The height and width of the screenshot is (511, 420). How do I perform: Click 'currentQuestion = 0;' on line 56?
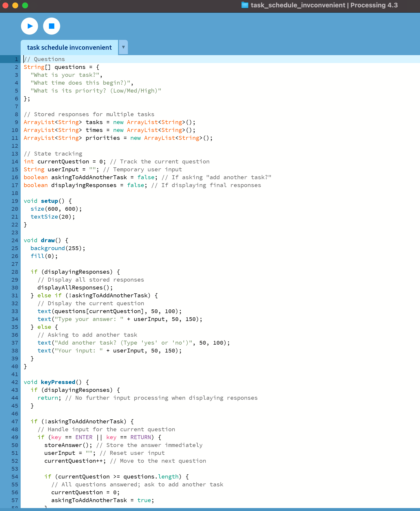tap(85, 492)
